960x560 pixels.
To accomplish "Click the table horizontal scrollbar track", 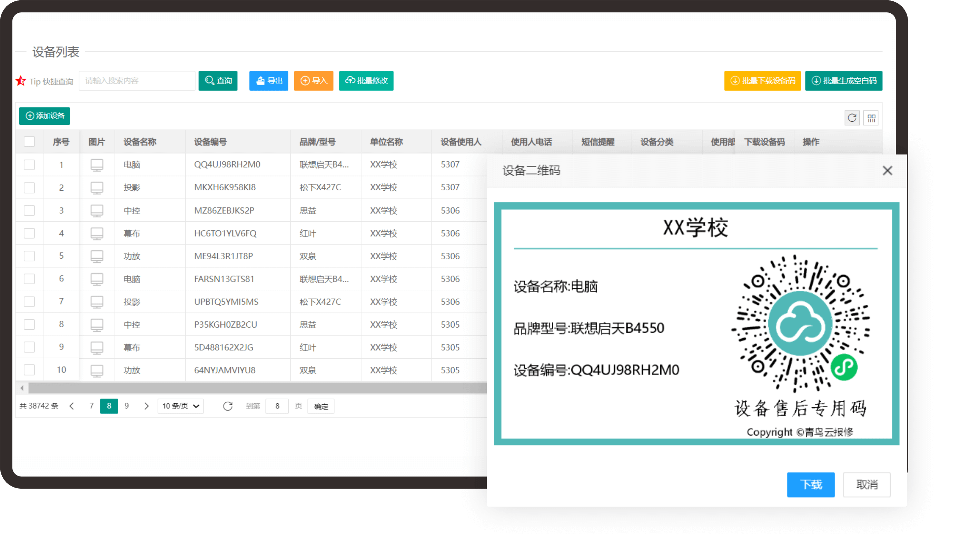I will click(x=258, y=388).
